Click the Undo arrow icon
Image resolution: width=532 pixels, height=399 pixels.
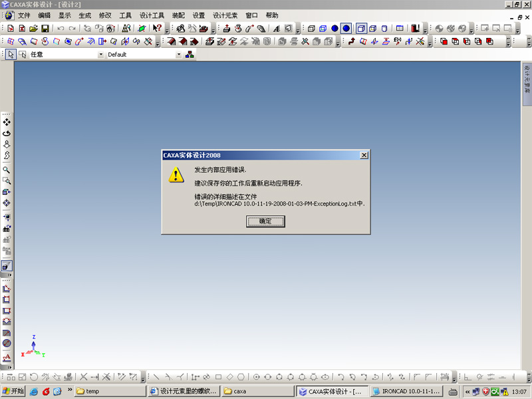pyautogui.click(x=61, y=29)
